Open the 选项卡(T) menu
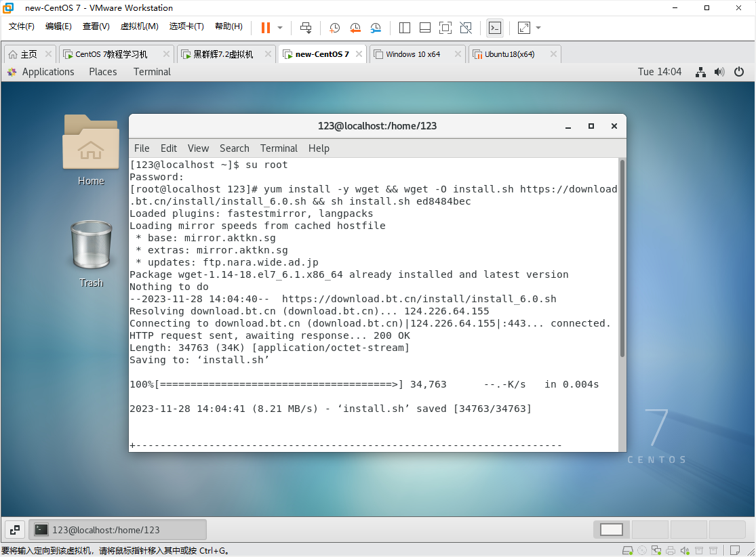The width and height of the screenshot is (756, 557). coord(186,26)
